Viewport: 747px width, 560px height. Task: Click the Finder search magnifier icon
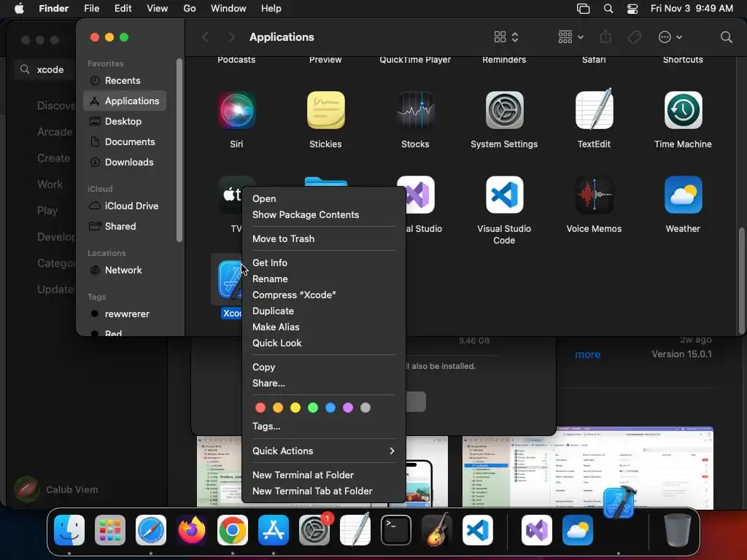click(x=726, y=37)
